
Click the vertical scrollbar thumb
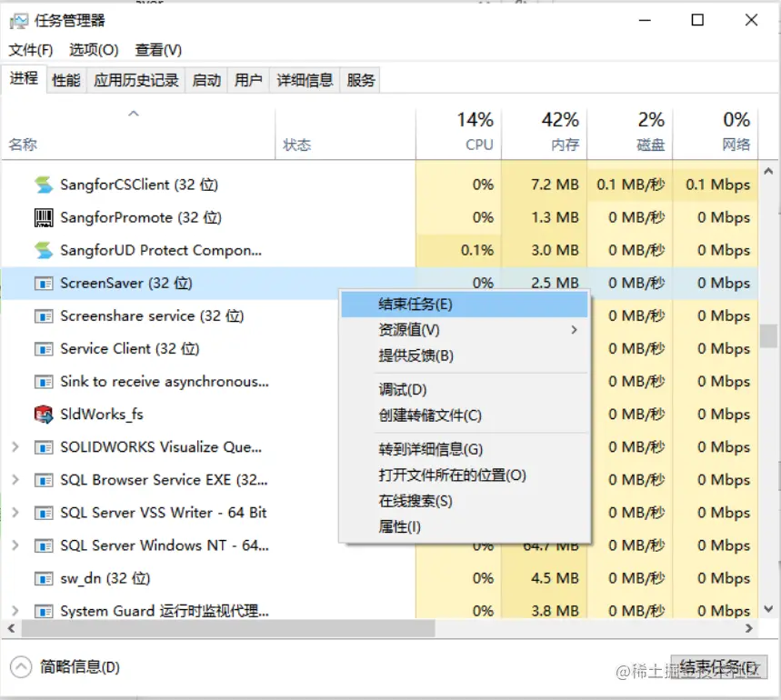(768, 336)
